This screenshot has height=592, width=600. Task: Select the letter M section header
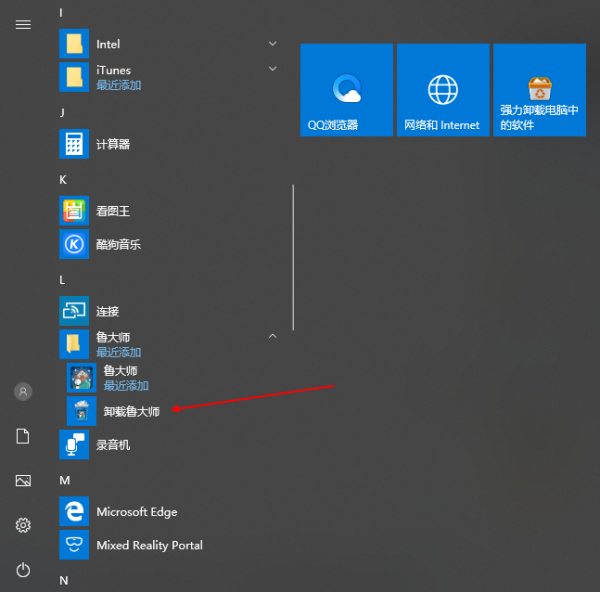coord(64,480)
